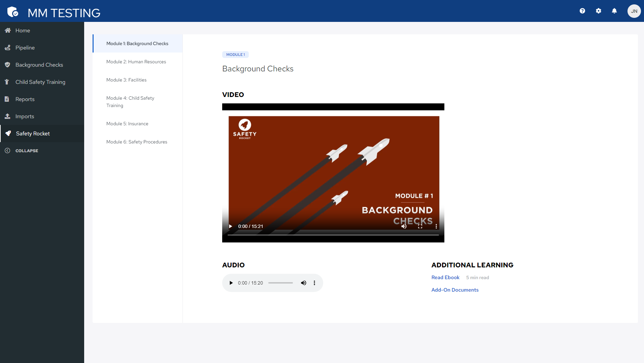Play the Module 1 video
The image size is (644, 363).
coord(231,226)
